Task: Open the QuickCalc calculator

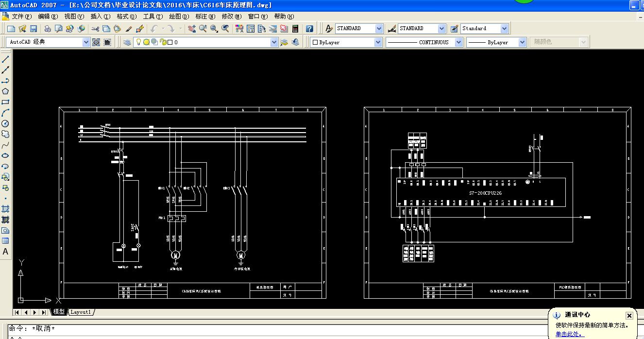Action: 295,29
